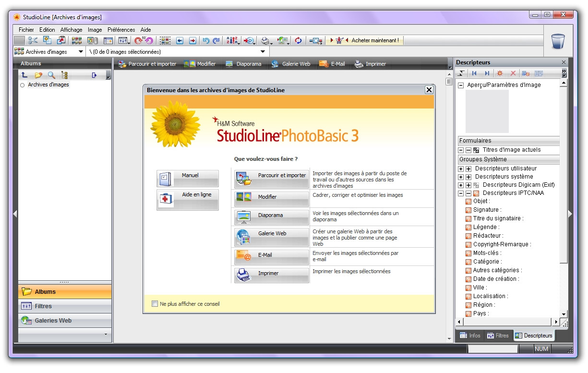Click the undo arrow in toolbar

pyautogui.click(x=206, y=41)
